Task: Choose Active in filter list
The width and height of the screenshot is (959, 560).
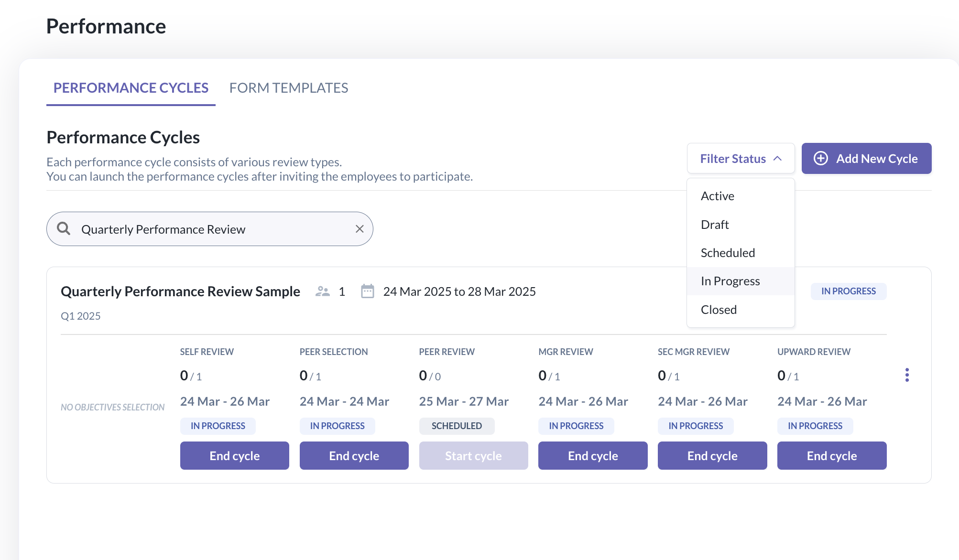Action: coord(717,196)
